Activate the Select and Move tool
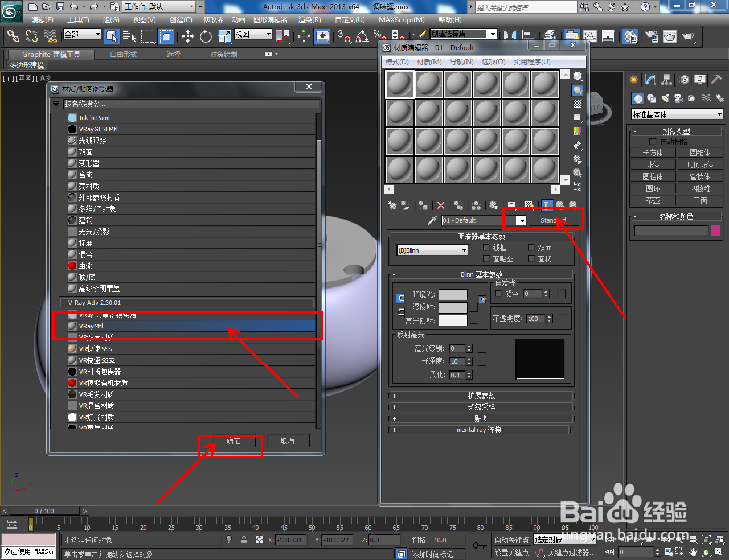 point(187,36)
